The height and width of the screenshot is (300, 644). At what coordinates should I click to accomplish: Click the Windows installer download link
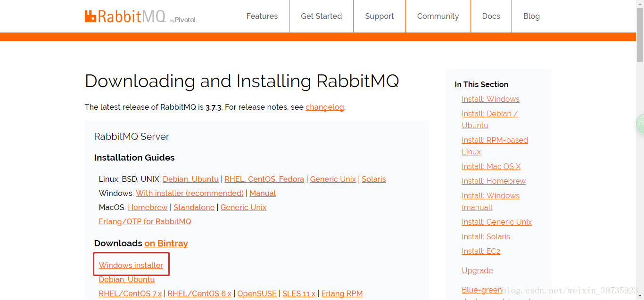(131, 265)
